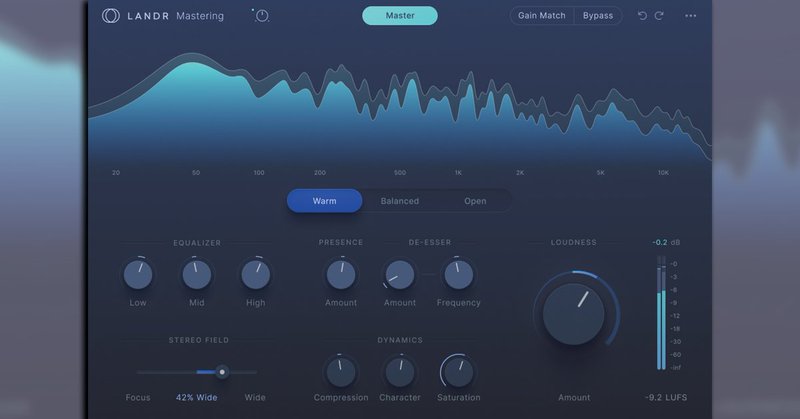Click the 10K frequency label
Screen dimensions: 800x419
click(x=663, y=172)
